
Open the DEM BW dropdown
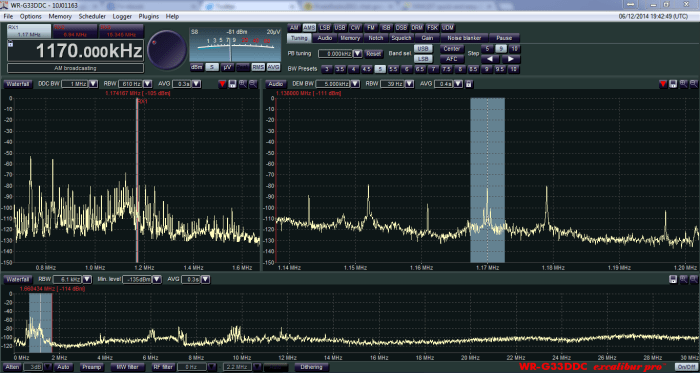click(355, 84)
